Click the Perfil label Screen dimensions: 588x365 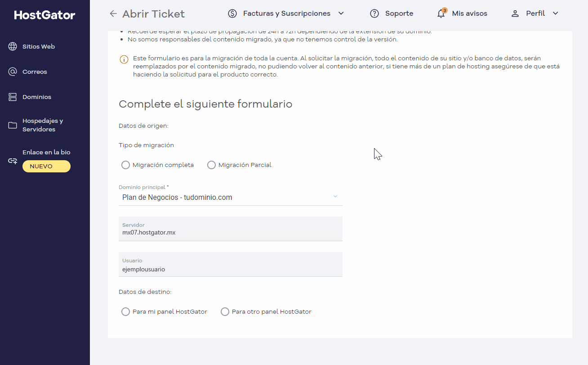coord(535,14)
